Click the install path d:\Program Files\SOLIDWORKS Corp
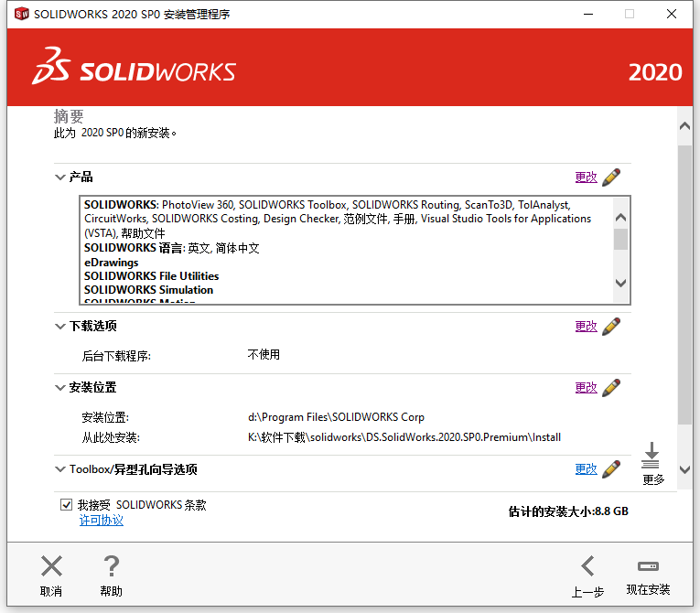Image resolution: width=700 pixels, height=613 pixels. click(x=336, y=417)
